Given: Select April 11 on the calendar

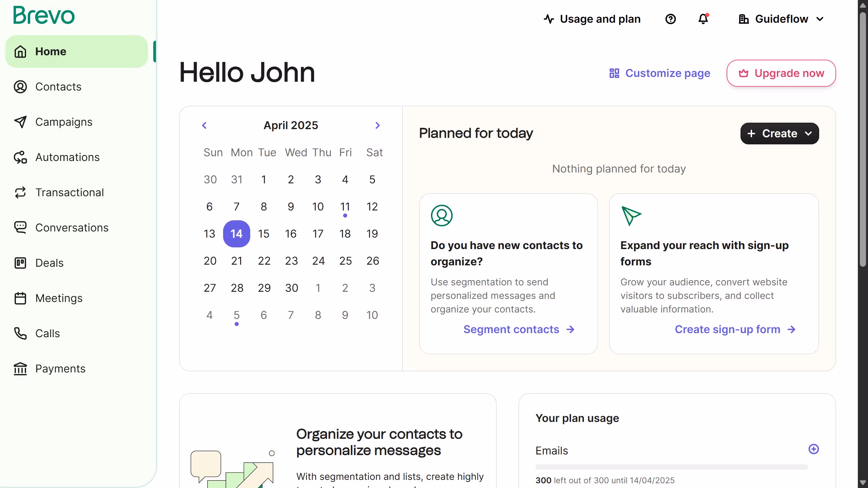Looking at the screenshot, I should (345, 207).
